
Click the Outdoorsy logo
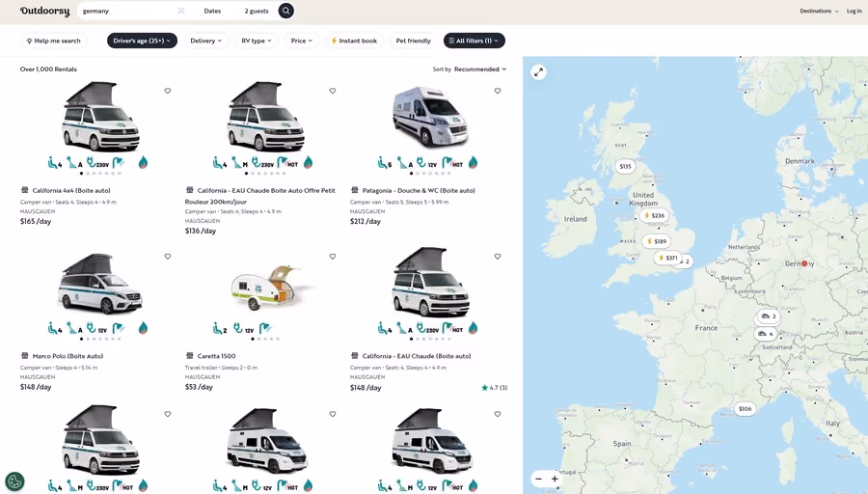[44, 11]
